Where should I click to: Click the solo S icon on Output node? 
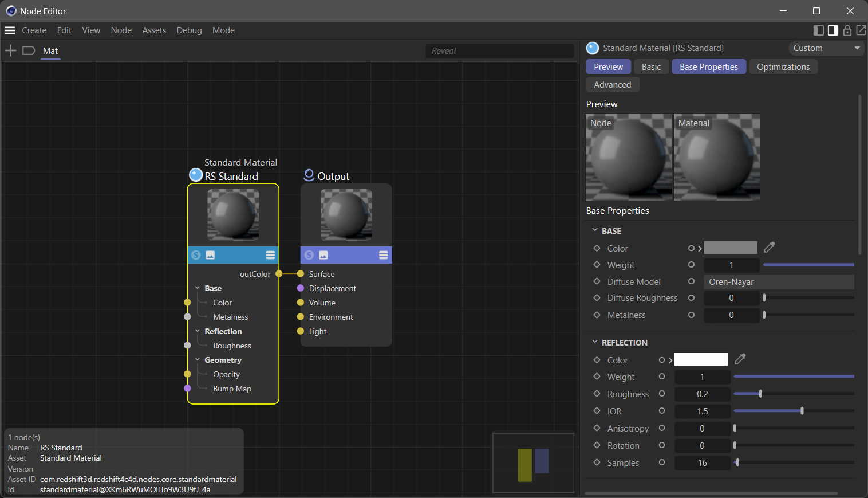tap(309, 255)
